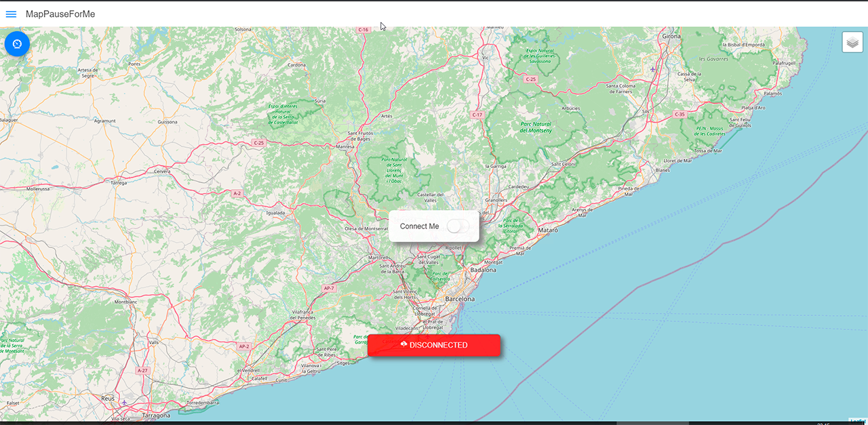Click the MapPauseForMe app title
Viewport: 868px width, 425px height.
[60, 14]
